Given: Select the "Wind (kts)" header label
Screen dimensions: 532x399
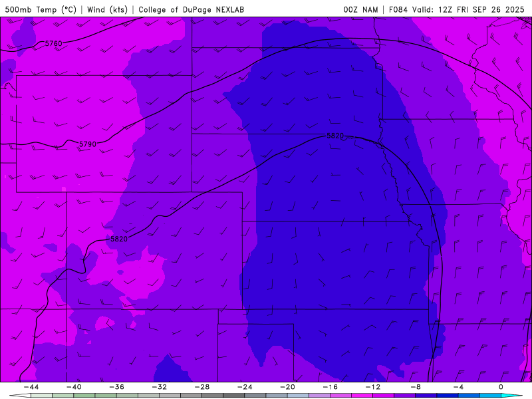Looking at the screenshot, I should click(107, 9).
